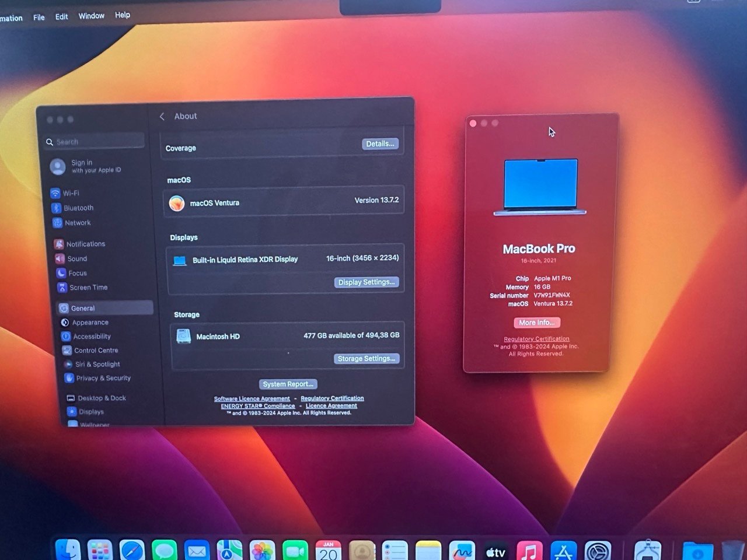Image resolution: width=747 pixels, height=560 pixels.
Task: Launch Maps from the Dock
Action: pyautogui.click(x=229, y=550)
